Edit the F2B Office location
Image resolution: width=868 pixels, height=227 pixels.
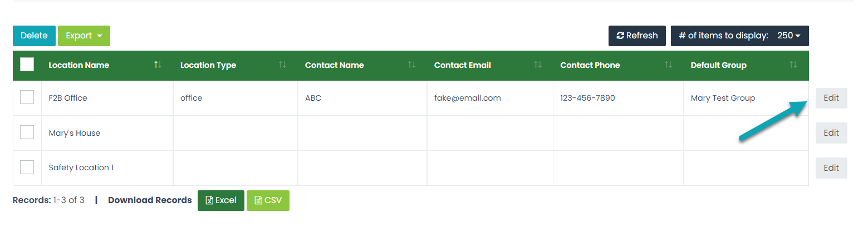(x=831, y=98)
